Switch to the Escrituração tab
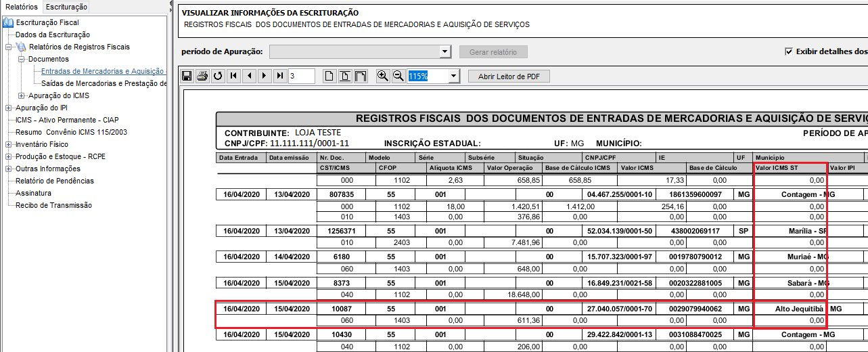Viewport: 868px width, 352px height. (66, 7)
